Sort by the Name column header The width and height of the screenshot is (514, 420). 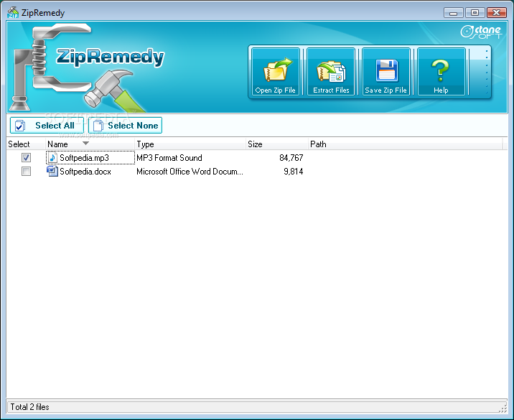pyautogui.click(x=90, y=144)
